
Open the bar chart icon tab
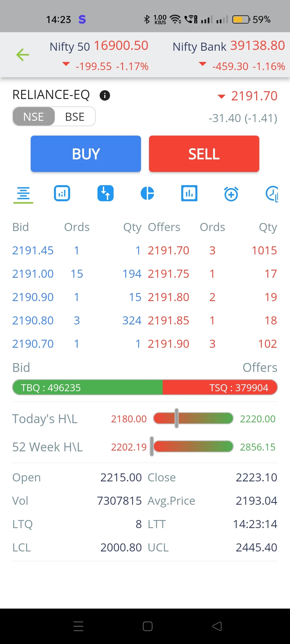(189, 193)
